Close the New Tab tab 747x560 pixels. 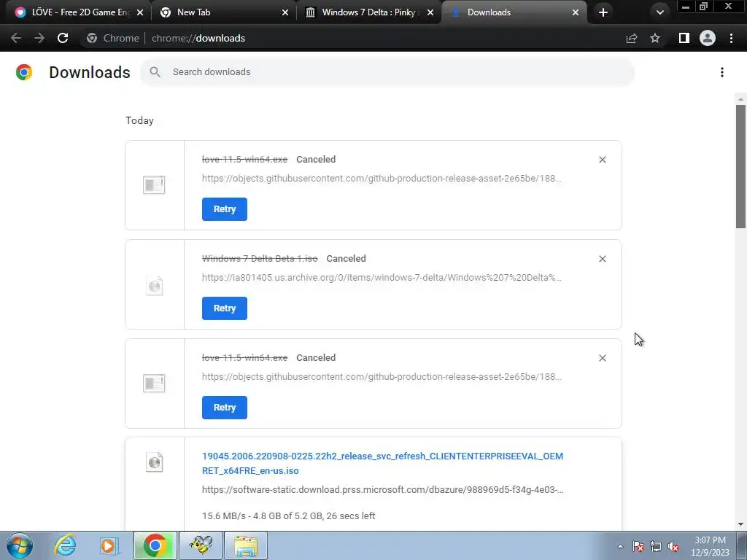(x=285, y=12)
